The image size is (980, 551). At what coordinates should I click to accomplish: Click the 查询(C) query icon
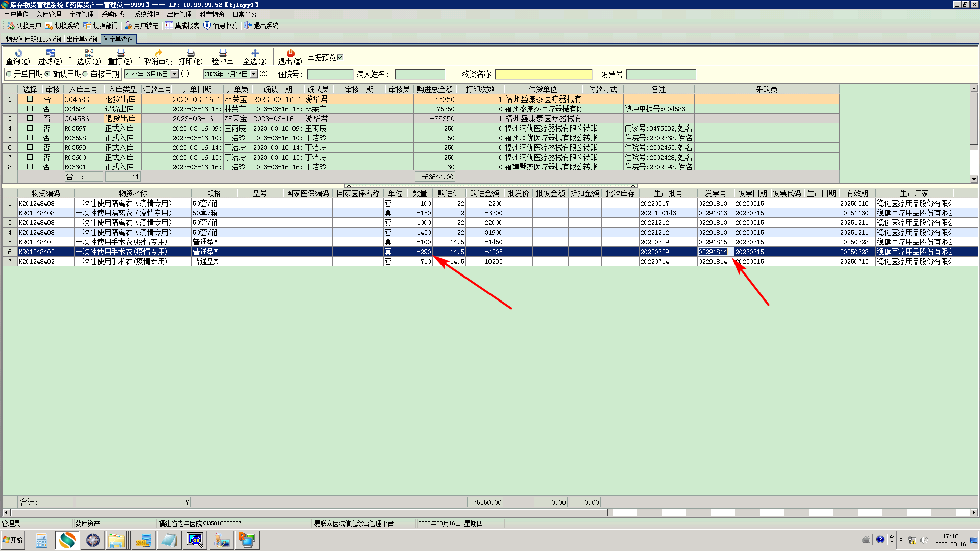(x=18, y=53)
